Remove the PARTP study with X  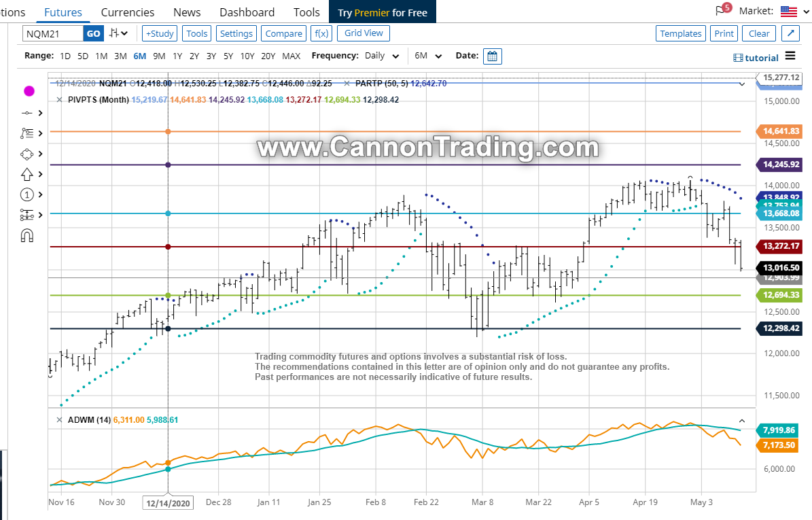click(x=347, y=84)
